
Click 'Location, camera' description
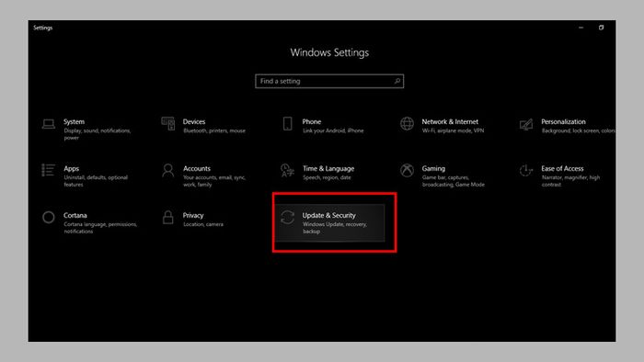203,224
